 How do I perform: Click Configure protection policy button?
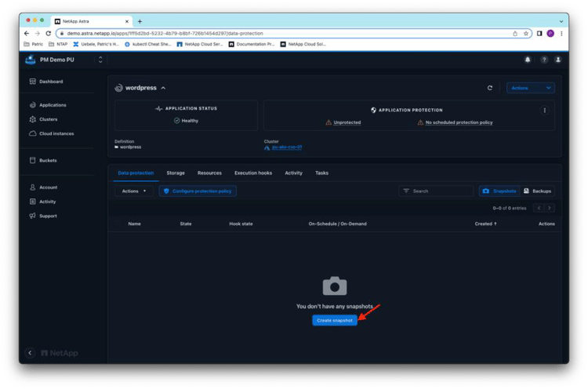tap(198, 191)
